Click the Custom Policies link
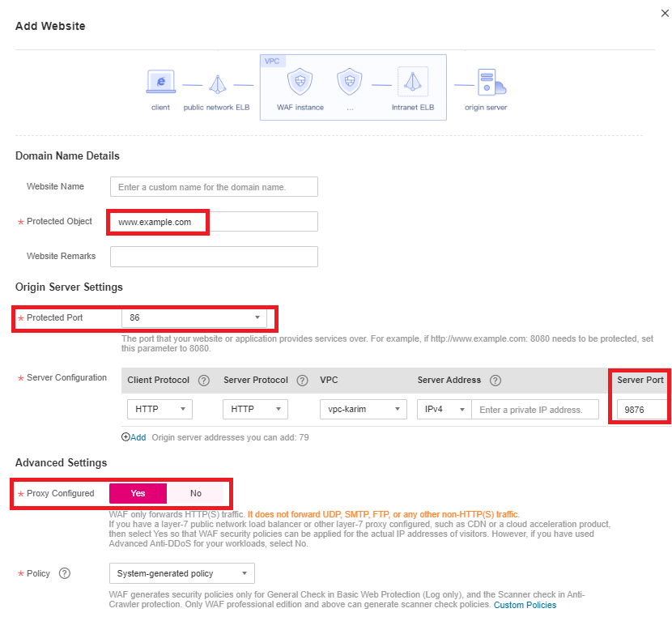This screenshot has height=617, width=672. point(525,604)
